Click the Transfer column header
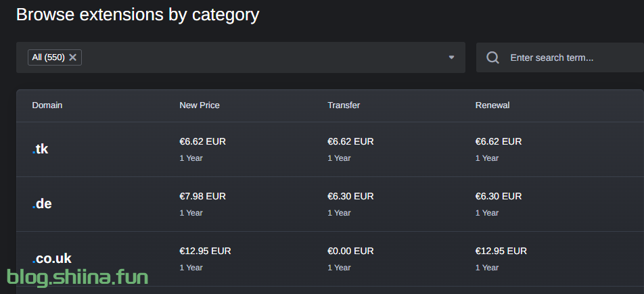644x294 pixels. pyautogui.click(x=344, y=105)
